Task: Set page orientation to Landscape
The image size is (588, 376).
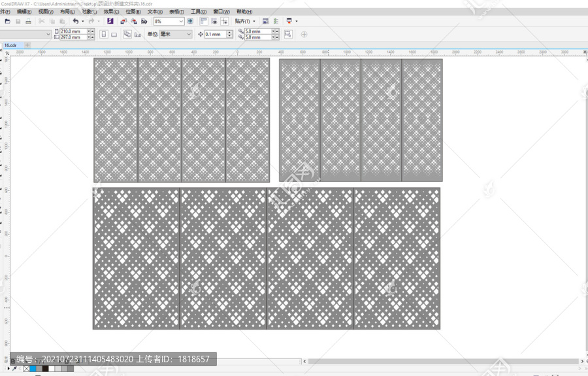Action: pyautogui.click(x=114, y=35)
